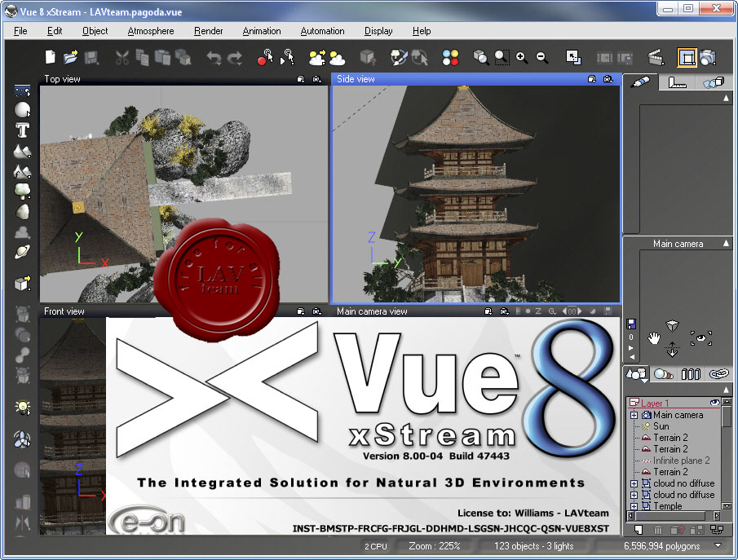Image resolution: width=738 pixels, height=560 pixels.
Task: Select the Layer 1 row
Action: click(674, 403)
